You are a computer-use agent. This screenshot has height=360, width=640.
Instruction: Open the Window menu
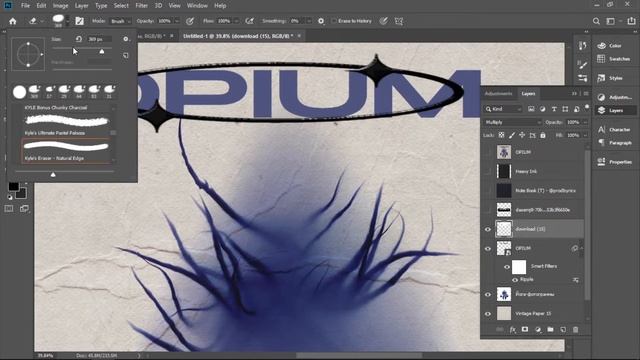[197, 6]
